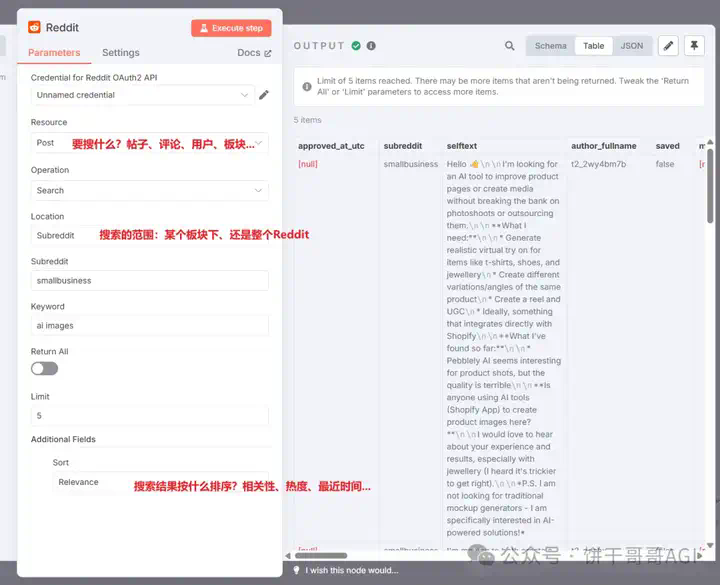Click the subreddit column header
The image size is (720, 585).
point(403,146)
